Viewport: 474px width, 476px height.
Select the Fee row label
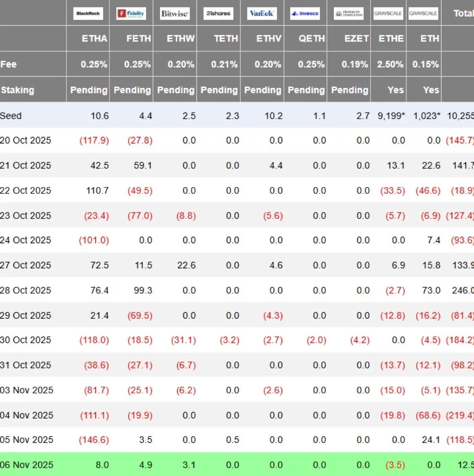[8, 65]
